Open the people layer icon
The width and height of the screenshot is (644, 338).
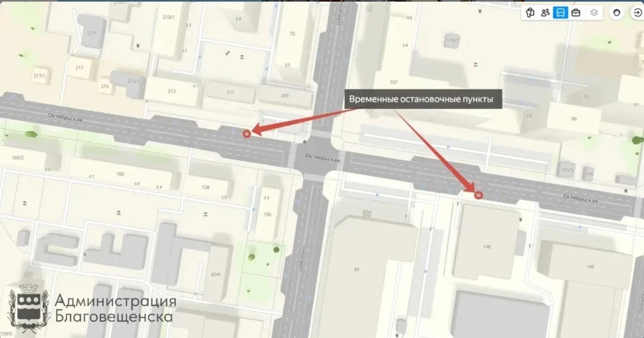click(545, 13)
